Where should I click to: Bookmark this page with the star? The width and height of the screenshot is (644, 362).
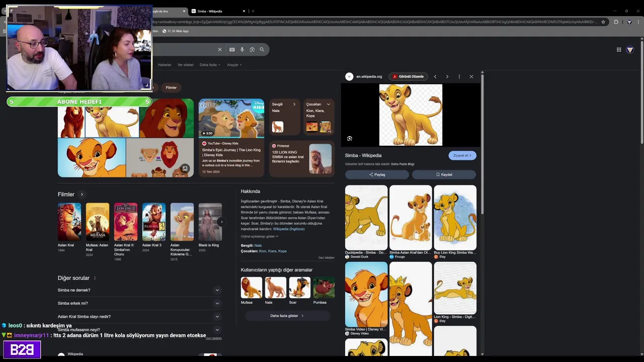603,22
